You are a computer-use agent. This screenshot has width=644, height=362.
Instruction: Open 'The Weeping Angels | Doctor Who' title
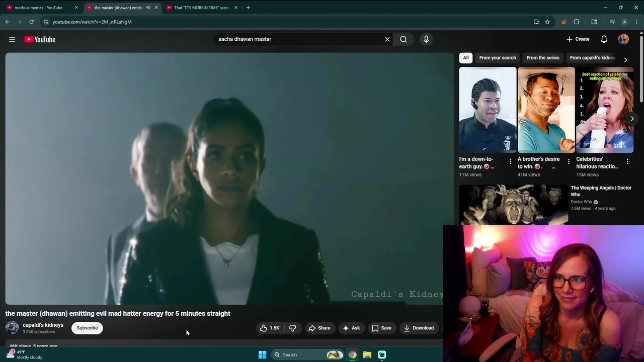(x=601, y=191)
